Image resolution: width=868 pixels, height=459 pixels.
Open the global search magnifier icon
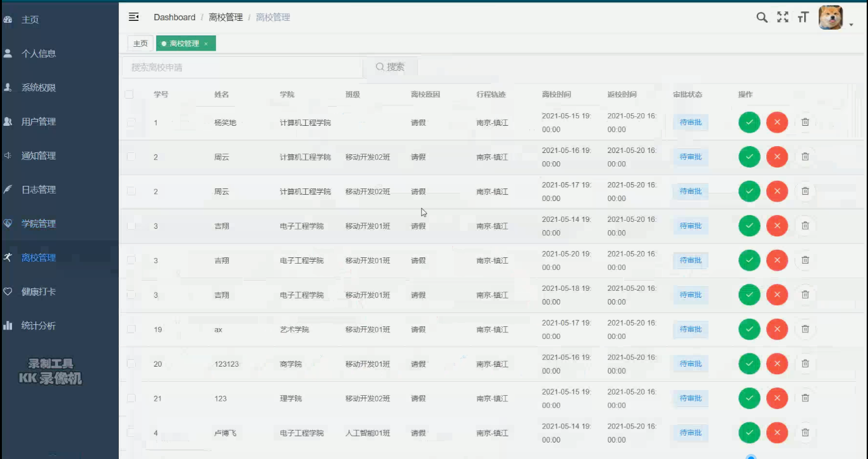762,17
